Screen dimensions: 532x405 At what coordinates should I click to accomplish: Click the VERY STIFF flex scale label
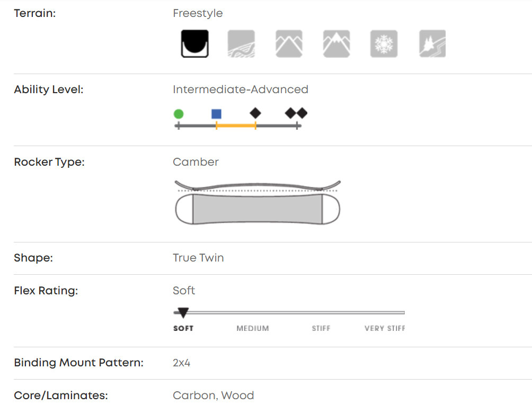click(x=385, y=328)
